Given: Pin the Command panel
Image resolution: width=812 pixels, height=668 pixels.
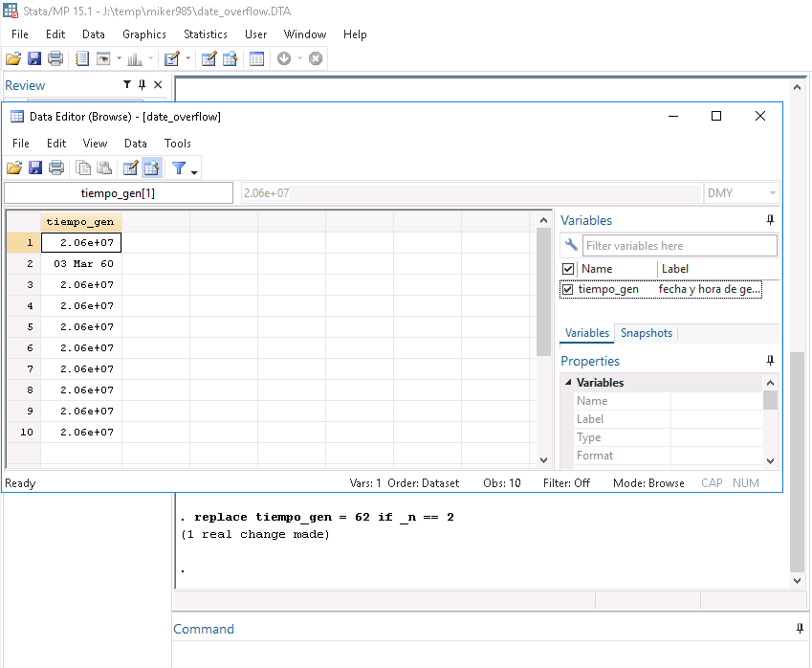Looking at the screenshot, I should point(800,629).
